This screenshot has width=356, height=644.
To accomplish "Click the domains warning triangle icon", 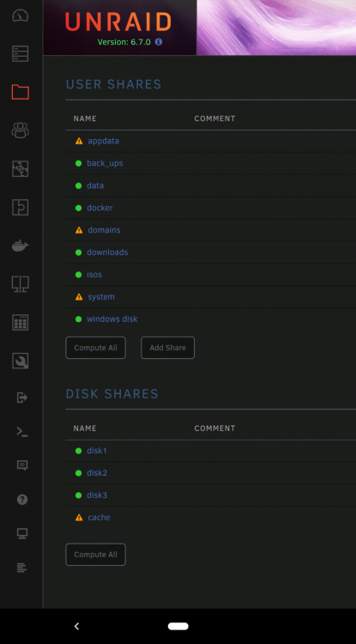I will (79, 230).
